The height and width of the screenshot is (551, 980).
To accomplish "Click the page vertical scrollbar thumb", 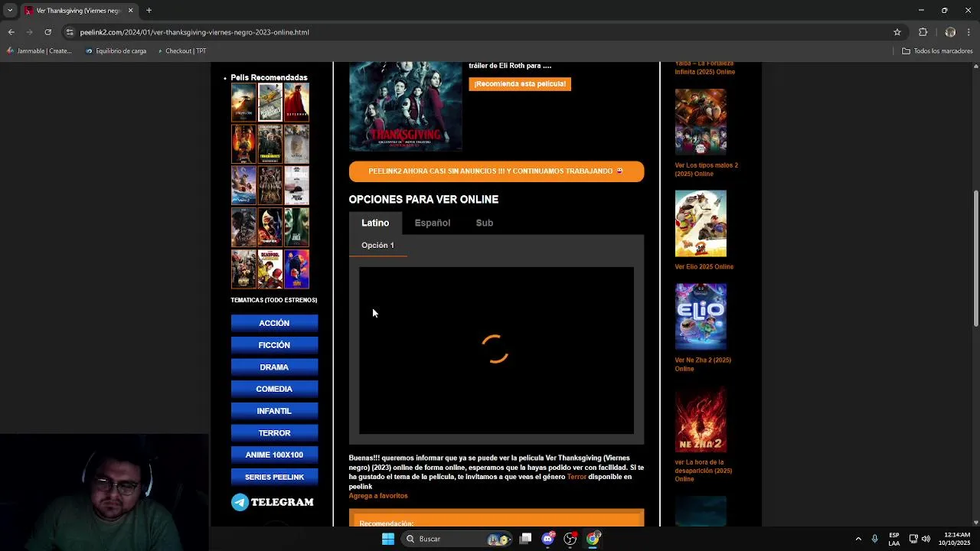I will click(x=975, y=259).
